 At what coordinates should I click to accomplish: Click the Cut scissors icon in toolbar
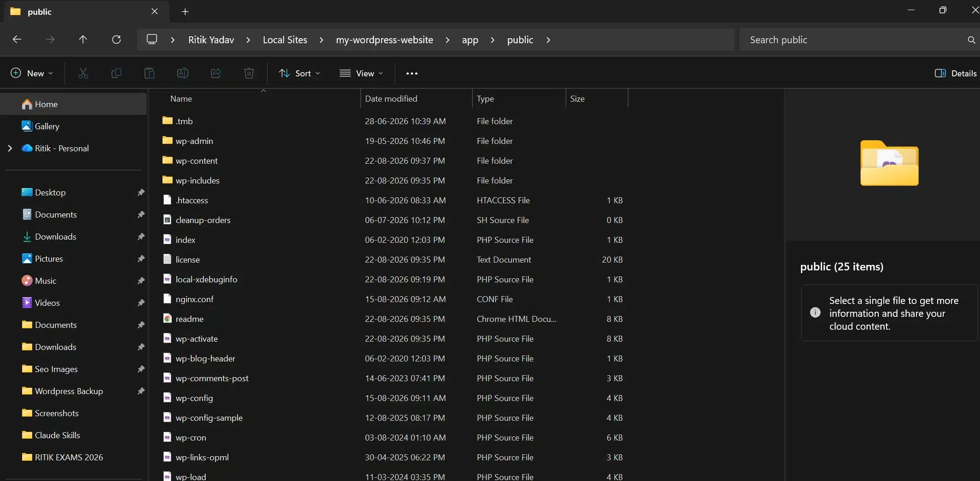(83, 73)
